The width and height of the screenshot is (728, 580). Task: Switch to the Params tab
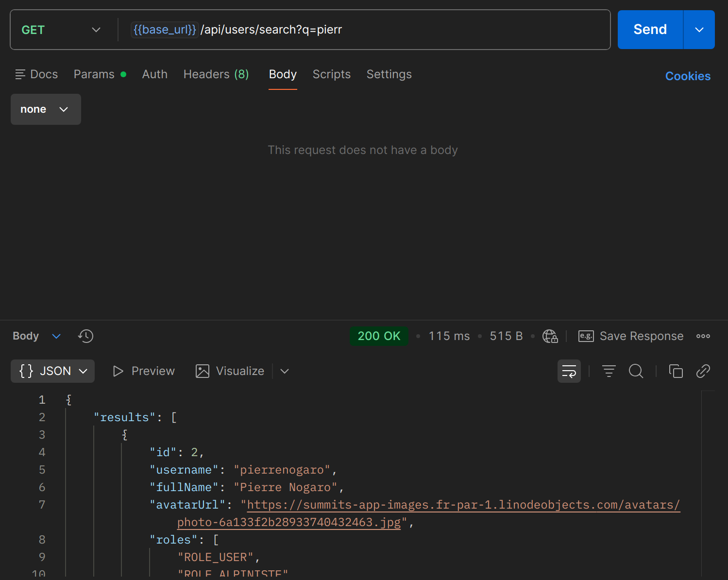[100, 74]
